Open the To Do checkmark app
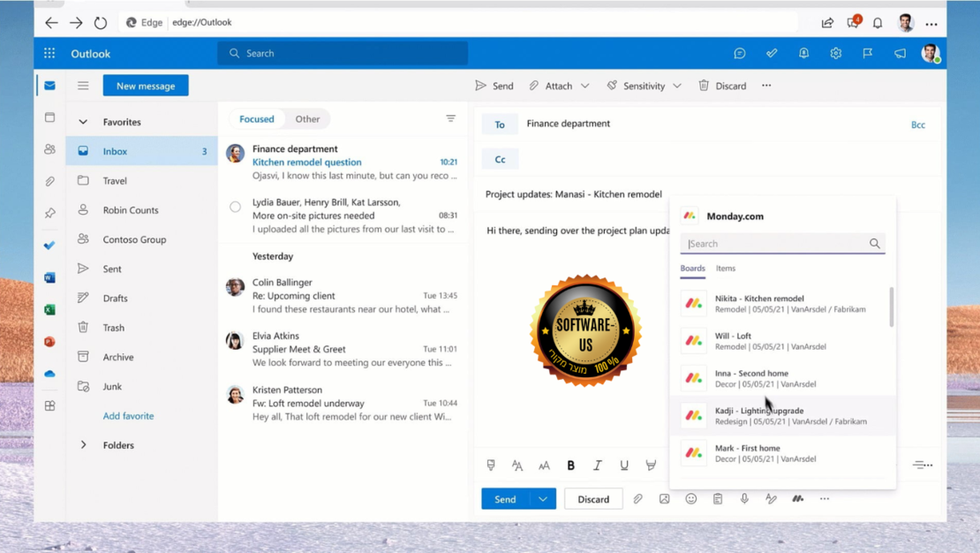The height and width of the screenshot is (553, 980). tap(50, 246)
